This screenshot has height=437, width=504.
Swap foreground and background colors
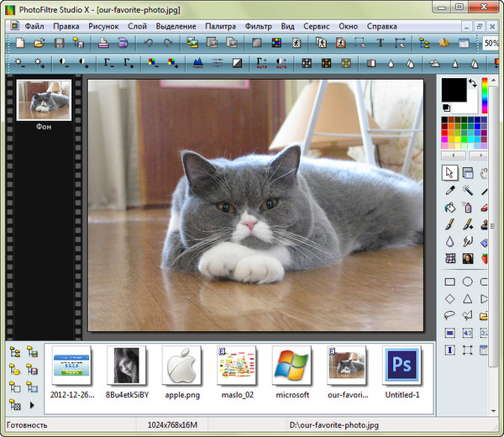(473, 82)
